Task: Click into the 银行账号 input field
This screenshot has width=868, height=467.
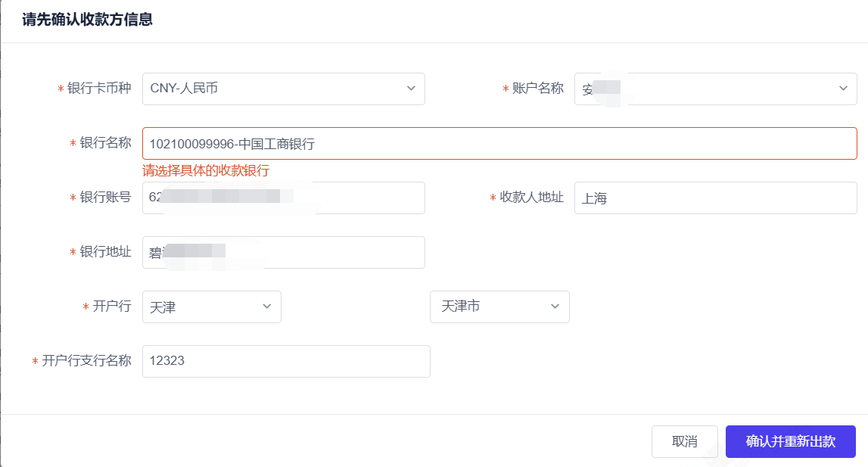Action: coord(348,198)
